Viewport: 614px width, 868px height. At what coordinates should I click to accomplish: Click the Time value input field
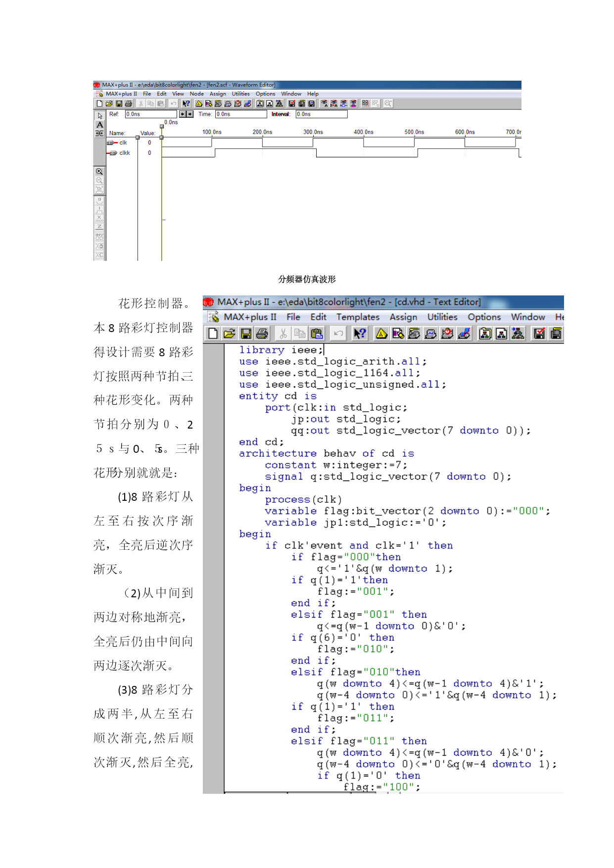241,114
